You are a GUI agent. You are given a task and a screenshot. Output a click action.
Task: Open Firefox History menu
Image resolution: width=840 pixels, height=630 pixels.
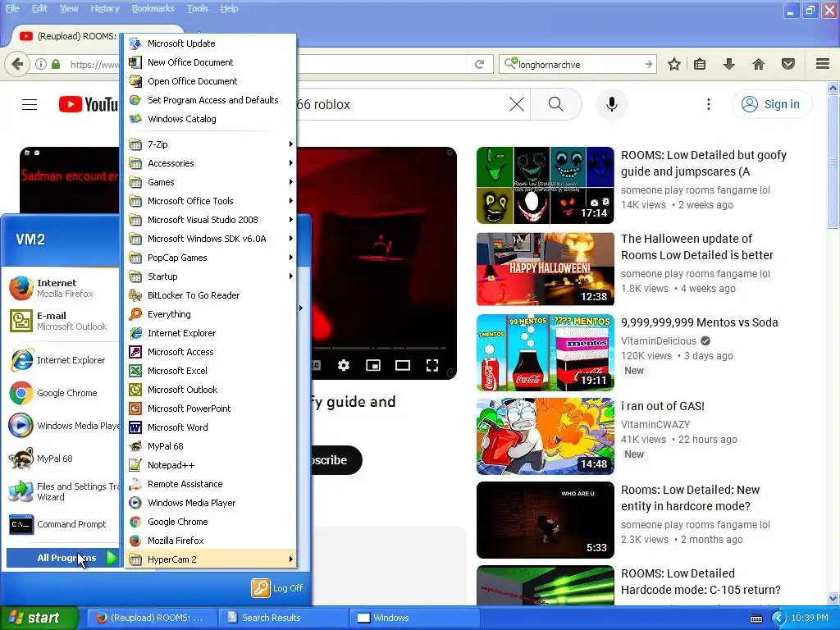pyautogui.click(x=104, y=8)
